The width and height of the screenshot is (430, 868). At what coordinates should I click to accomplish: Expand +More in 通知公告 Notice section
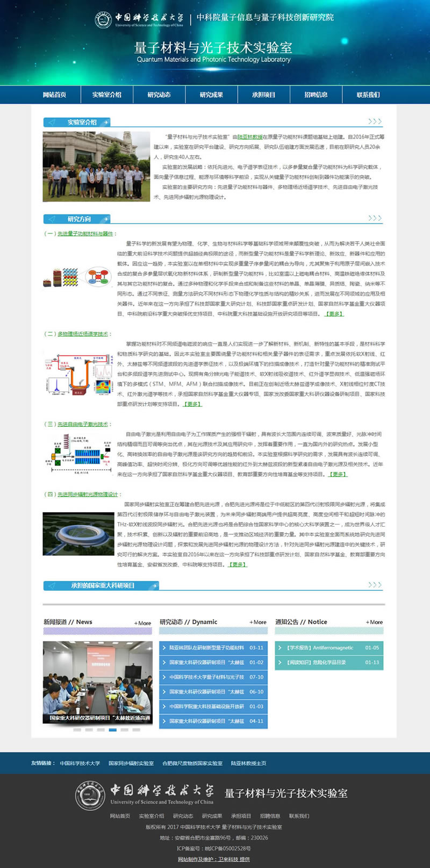[375, 622]
